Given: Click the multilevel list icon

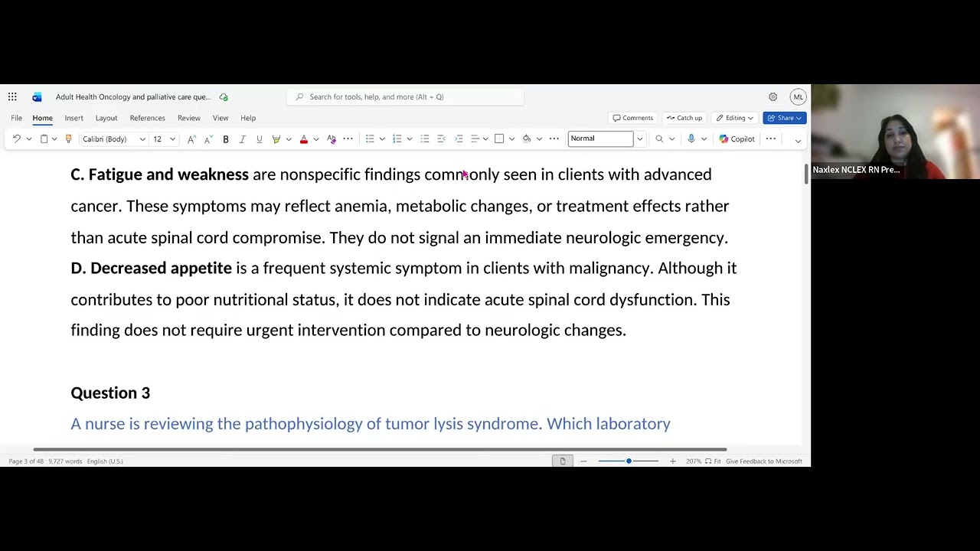Looking at the screenshot, I should point(425,139).
